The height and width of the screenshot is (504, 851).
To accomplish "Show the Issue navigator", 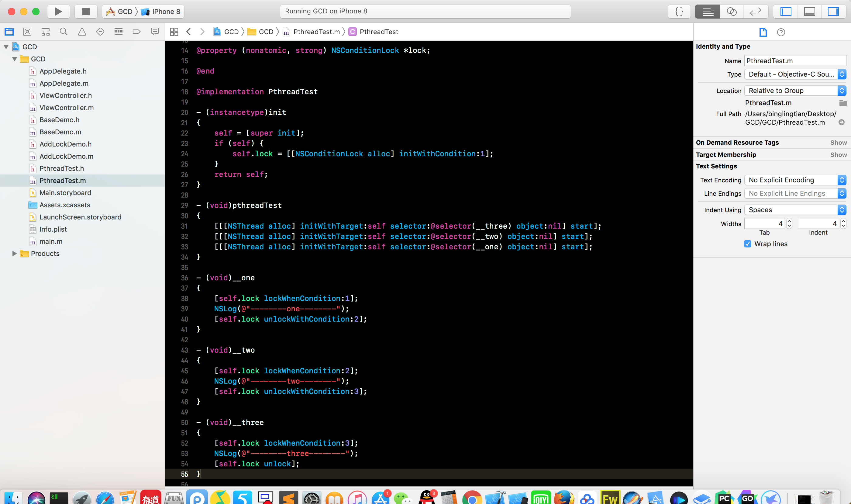I will point(82,32).
